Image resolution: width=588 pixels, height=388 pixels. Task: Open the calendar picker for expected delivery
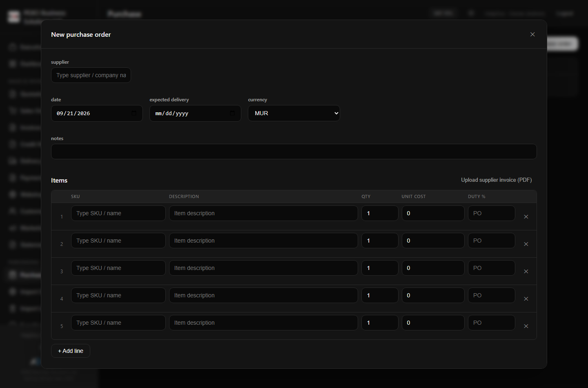click(232, 113)
